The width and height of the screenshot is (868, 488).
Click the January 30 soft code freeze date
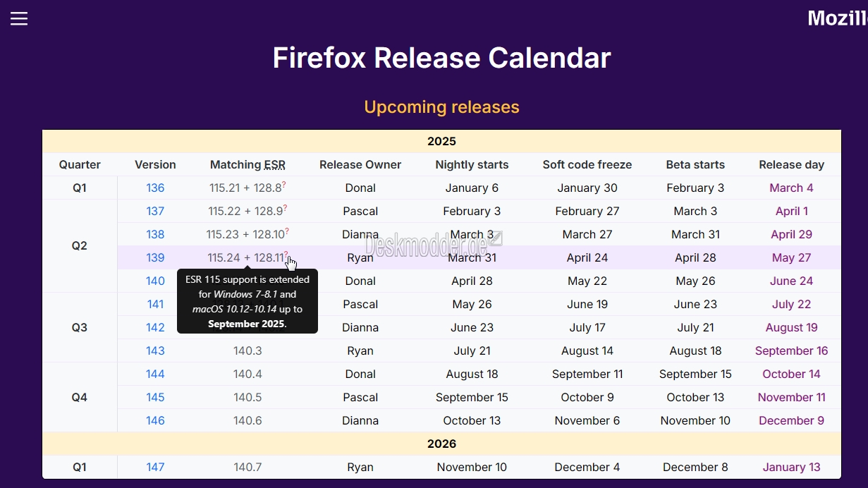[x=587, y=188]
